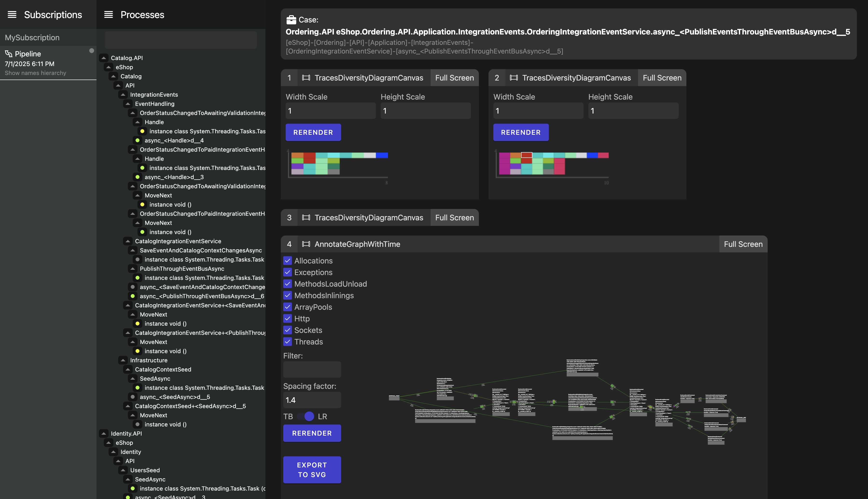The width and height of the screenshot is (868, 499).
Task: Click canvas icon beside panel 2 title
Action: tap(513, 78)
